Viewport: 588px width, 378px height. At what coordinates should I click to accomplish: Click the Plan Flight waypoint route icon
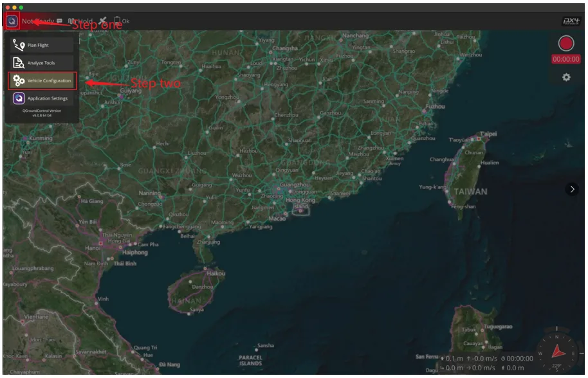point(19,45)
